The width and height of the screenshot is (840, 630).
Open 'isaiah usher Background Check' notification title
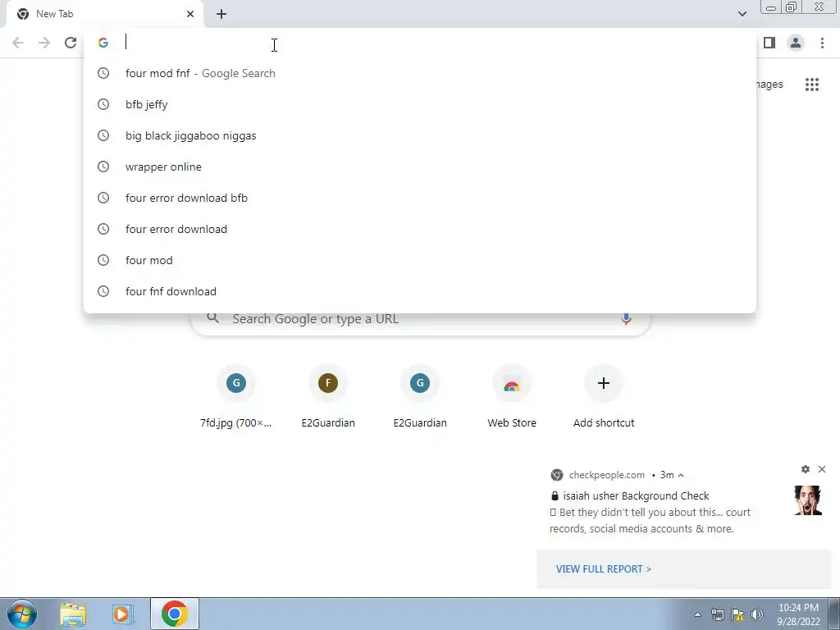(636, 495)
